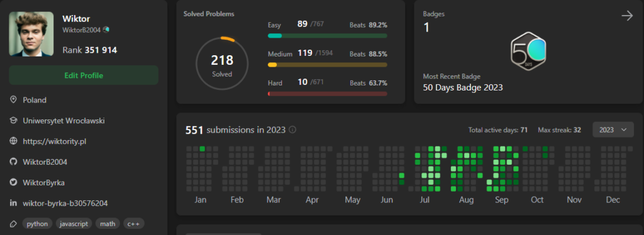Open the WiktorByrka Twitter link
644x235 pixels.
click(44, 182)
